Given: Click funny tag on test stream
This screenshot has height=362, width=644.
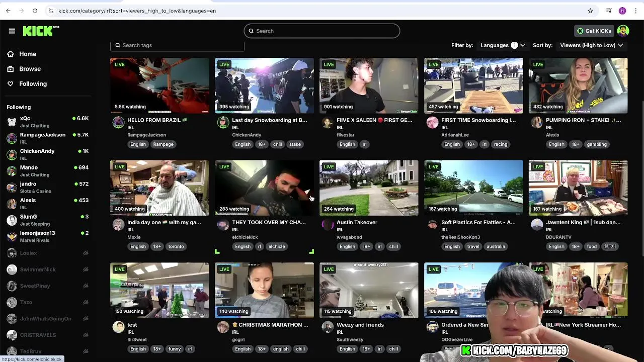Looking at the screenshot, I should [x=175, y=349].
